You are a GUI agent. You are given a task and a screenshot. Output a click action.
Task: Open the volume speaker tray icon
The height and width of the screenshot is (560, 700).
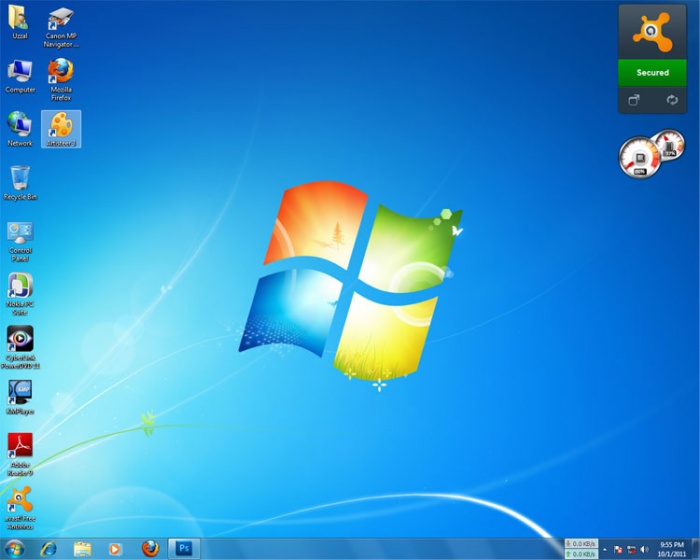click(644, 549)
